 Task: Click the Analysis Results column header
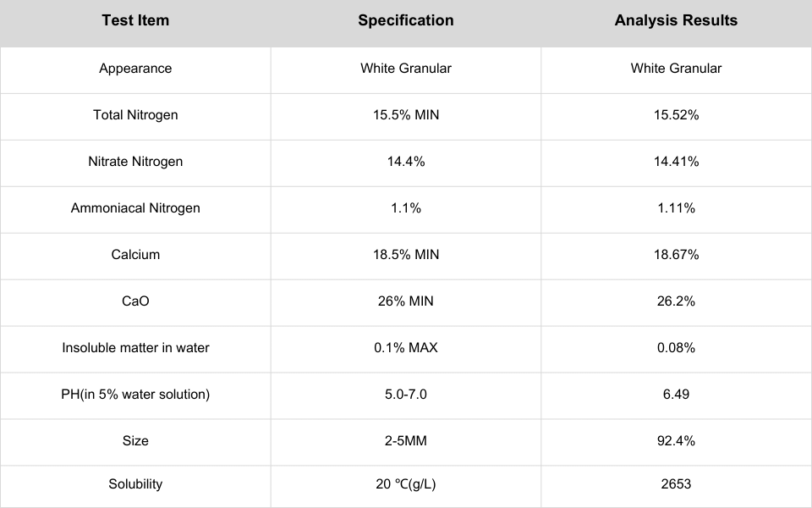click(676, 20)
